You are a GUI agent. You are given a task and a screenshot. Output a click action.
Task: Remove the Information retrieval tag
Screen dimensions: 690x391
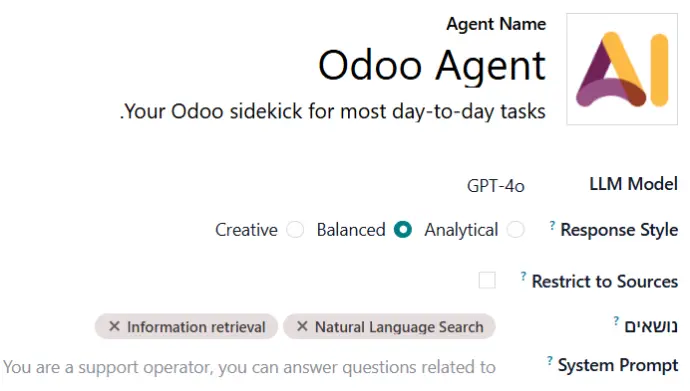coord(114,326)
